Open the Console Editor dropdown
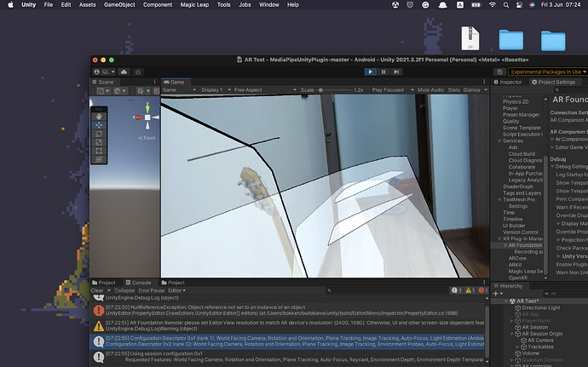Viewport: 588px width, 367px height. tap(176, 290)
